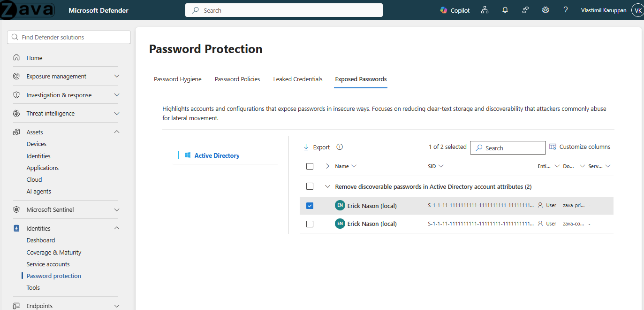The width and height of the screenshot is (644, 310).
Task: Click the table Search field
Action: point(508,147)
